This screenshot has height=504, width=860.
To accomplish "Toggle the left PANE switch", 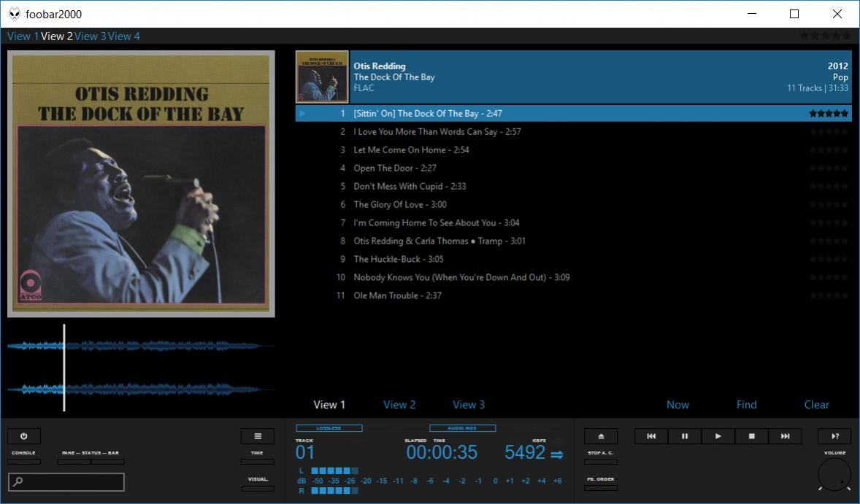I will pyautogui.click(x=74, y=462).
